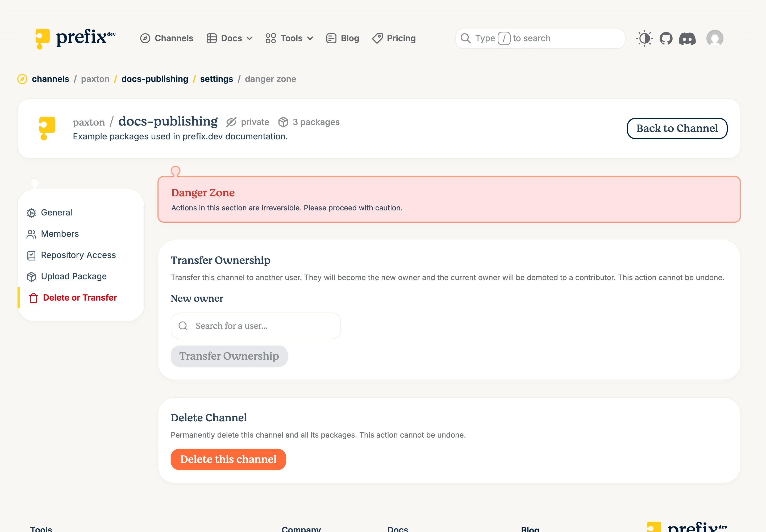Click the channel description text

coord(180,136)
